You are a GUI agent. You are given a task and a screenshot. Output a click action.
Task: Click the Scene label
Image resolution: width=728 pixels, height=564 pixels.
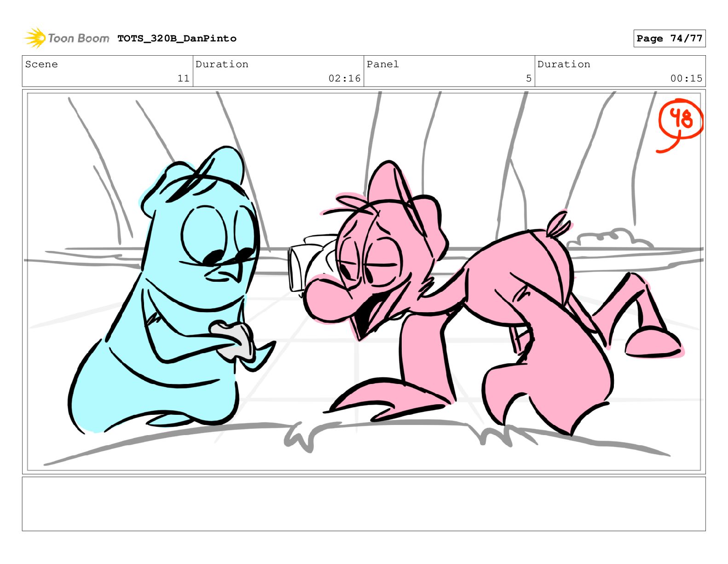point(41,64)
